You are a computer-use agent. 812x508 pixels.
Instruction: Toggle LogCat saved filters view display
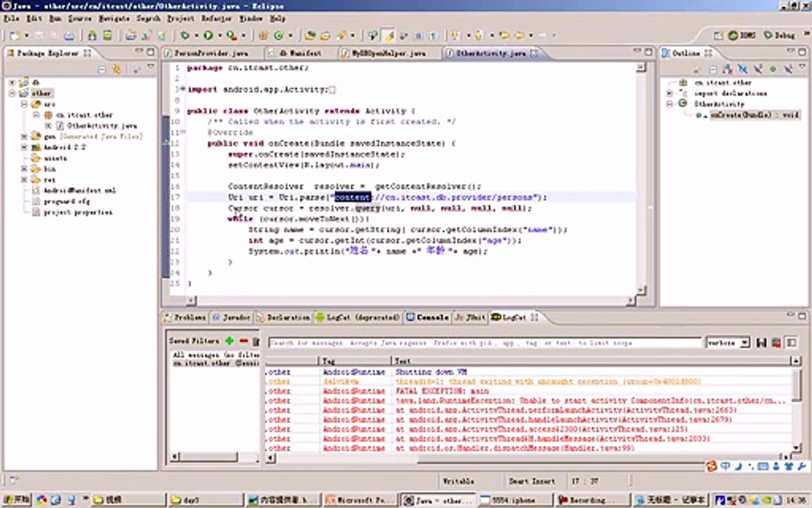coord(792,343)
